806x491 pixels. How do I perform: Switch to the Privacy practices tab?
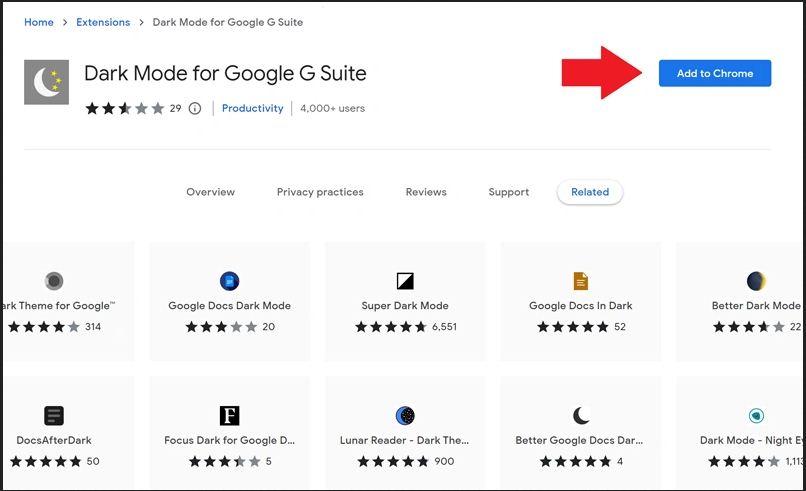[x=320, y=192]
